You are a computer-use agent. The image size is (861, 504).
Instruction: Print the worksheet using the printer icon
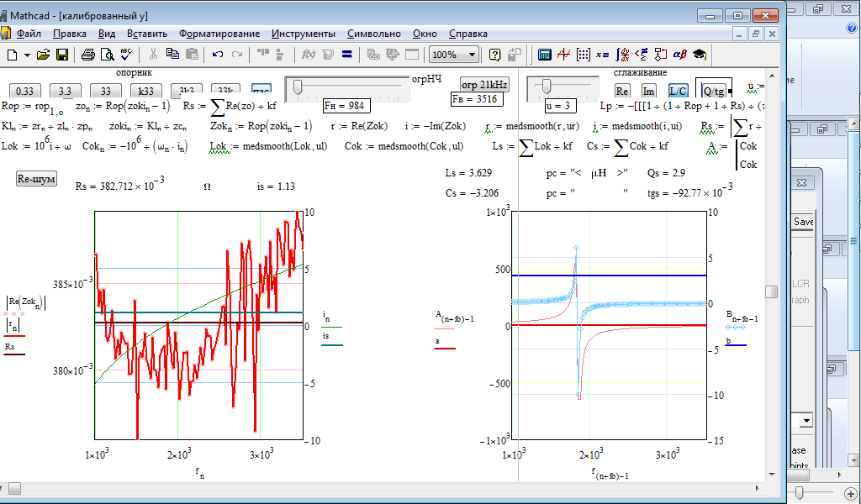pos(88,55)
